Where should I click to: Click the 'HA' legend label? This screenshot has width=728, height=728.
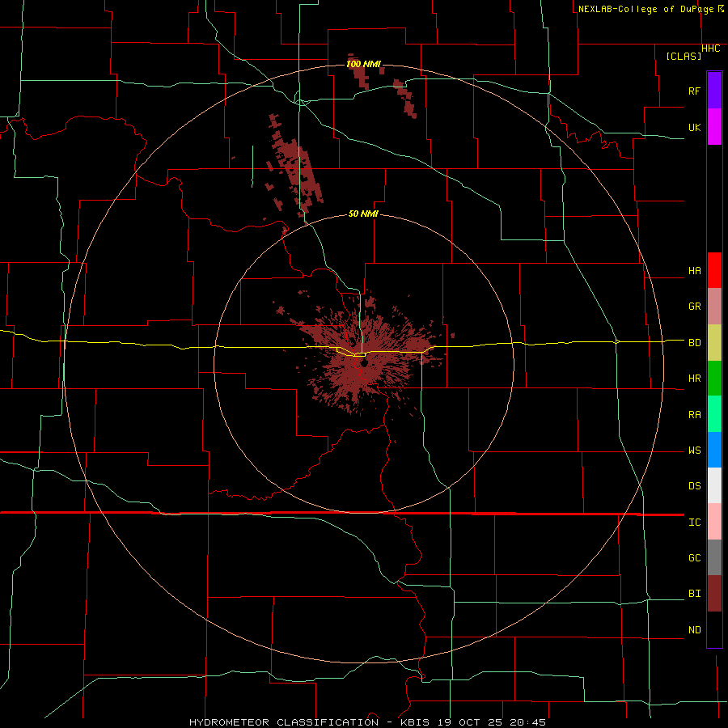(x=694, y=271)
